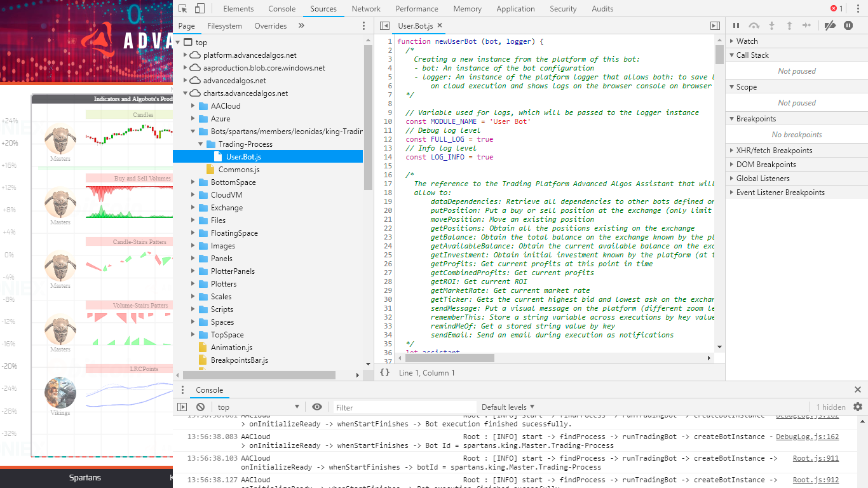The height and width of the screenshot is (488, 868).
Task: Switch to the Network tab
Action: pos(366,9)
